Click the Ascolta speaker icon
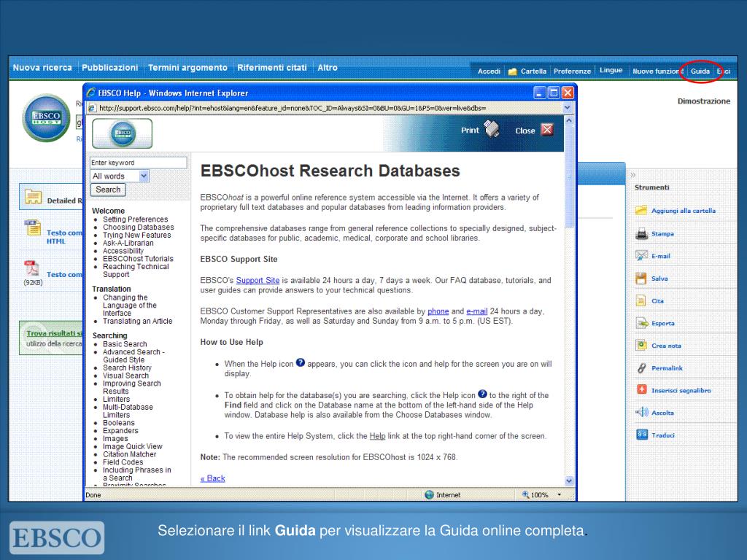The width and height of the screenshot is (747, 560). [x=641, y=413]
